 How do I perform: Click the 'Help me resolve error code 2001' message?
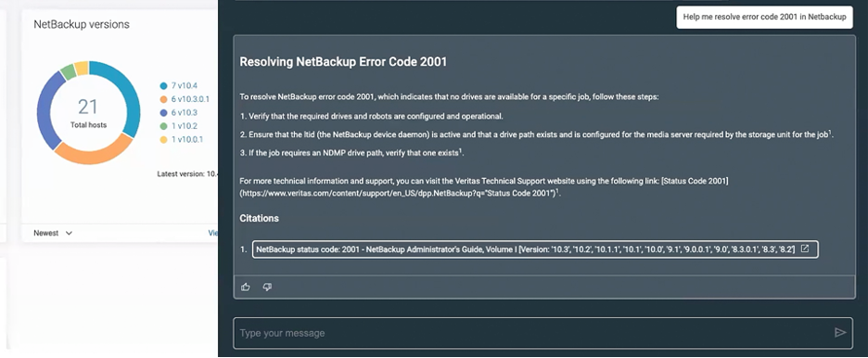764,17
